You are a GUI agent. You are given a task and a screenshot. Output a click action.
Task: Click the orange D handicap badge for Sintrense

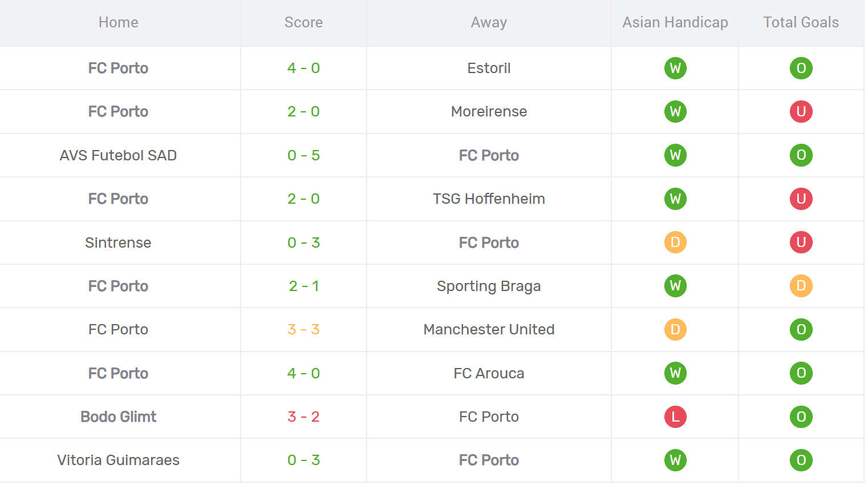675,242
